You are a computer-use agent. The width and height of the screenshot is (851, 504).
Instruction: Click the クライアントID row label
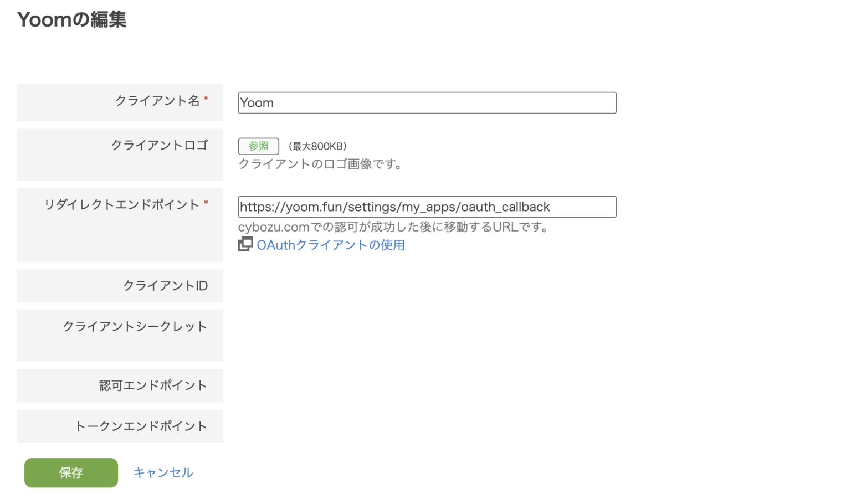[x=165, y=285]
